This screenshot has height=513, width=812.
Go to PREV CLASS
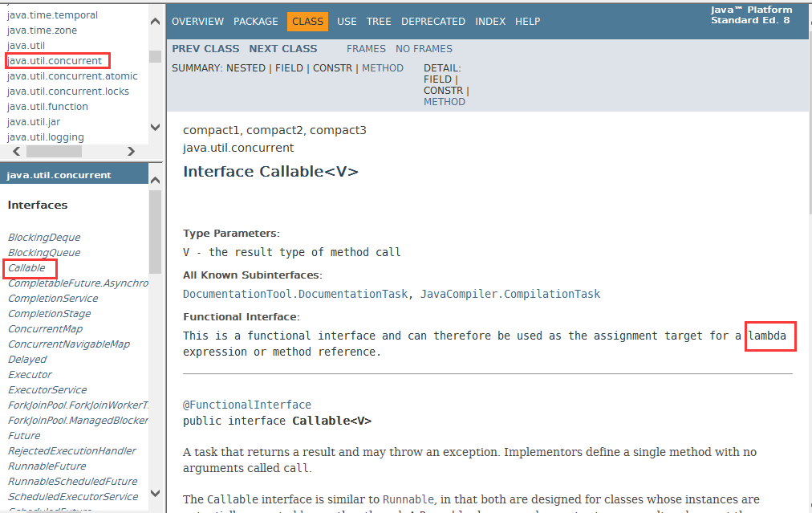205,49
